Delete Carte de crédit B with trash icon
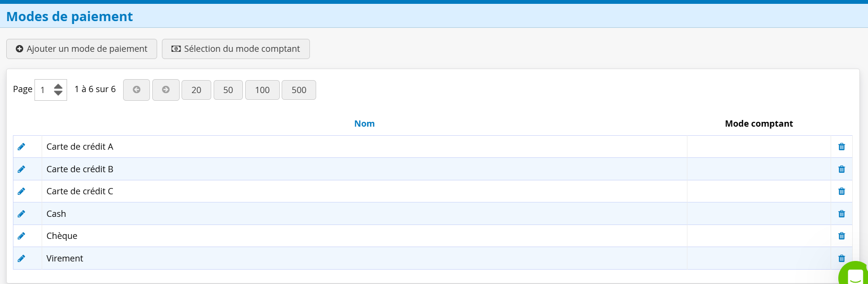 point(842,169)
